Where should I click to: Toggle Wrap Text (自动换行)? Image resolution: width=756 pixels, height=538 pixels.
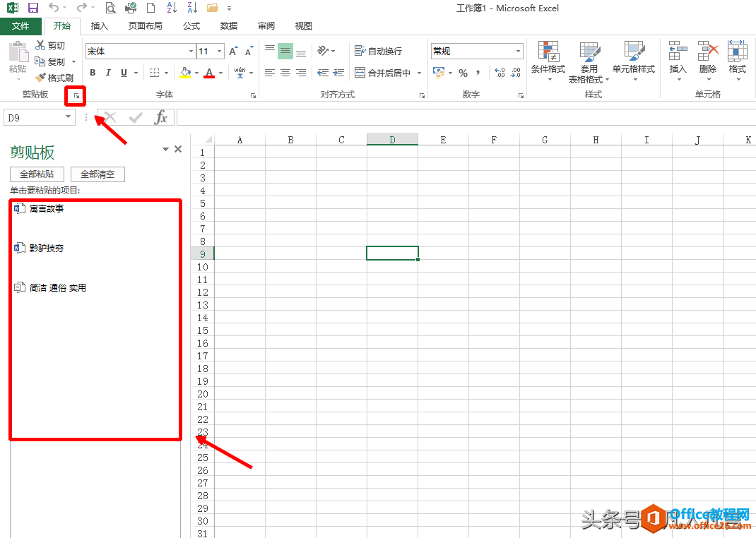tap(378, 51)
